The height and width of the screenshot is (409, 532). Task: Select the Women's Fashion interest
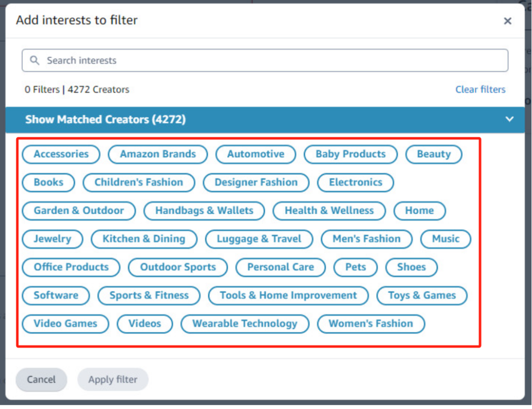(x=371, y=324)
